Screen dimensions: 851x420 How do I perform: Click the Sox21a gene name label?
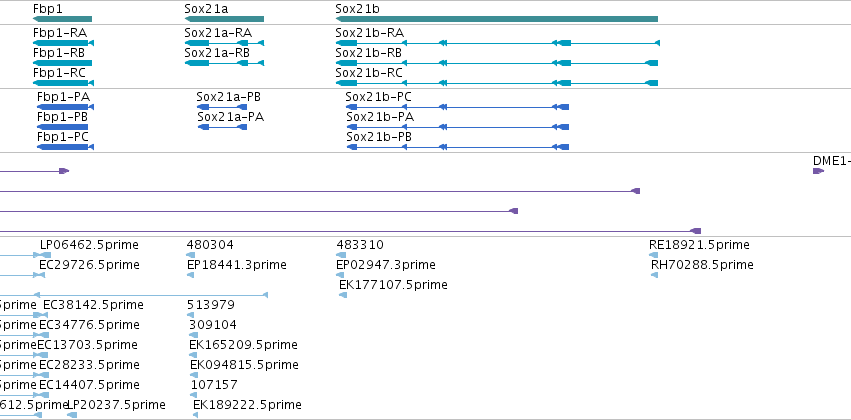tap(206, 9)
